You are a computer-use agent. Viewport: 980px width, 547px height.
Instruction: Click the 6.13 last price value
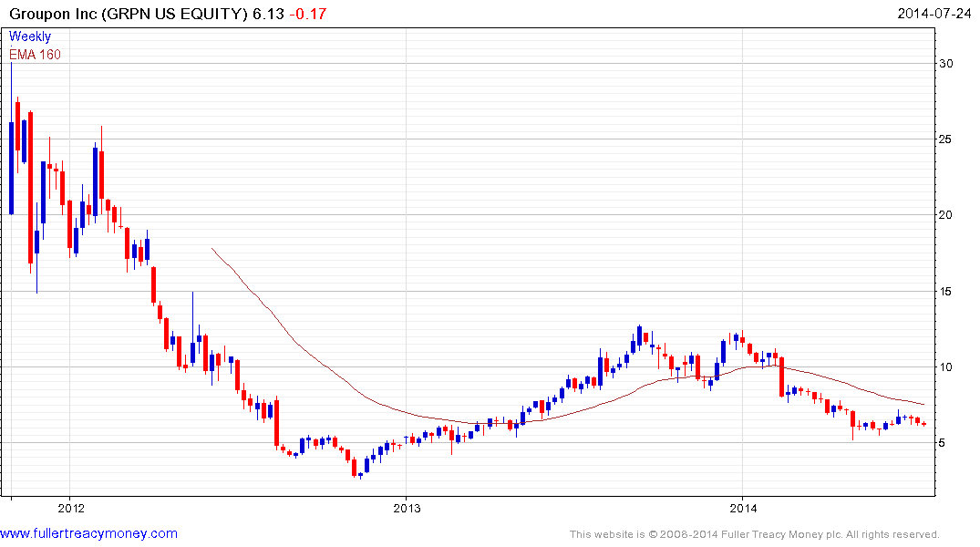pyautogui.click(x=269, y=14)
